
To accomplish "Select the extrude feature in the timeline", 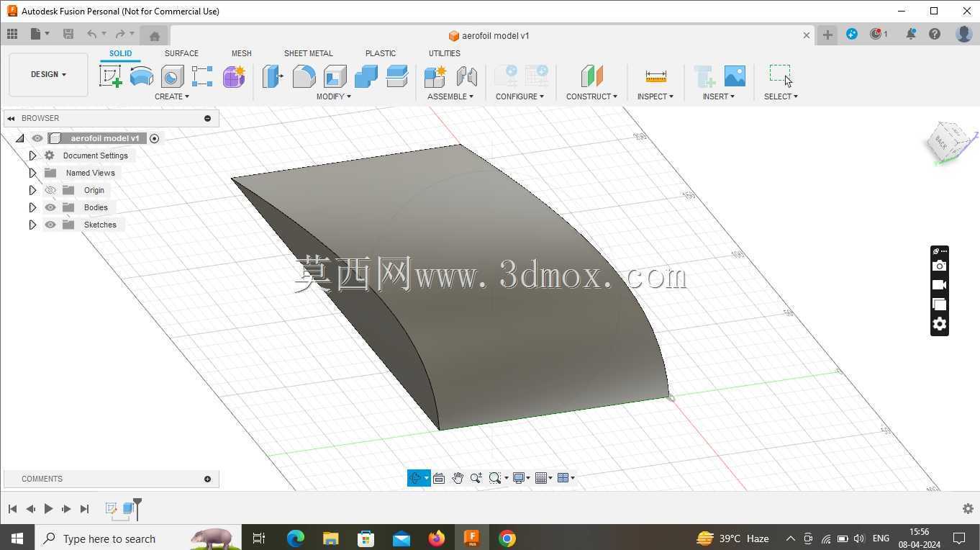I will tap(128, 509).
